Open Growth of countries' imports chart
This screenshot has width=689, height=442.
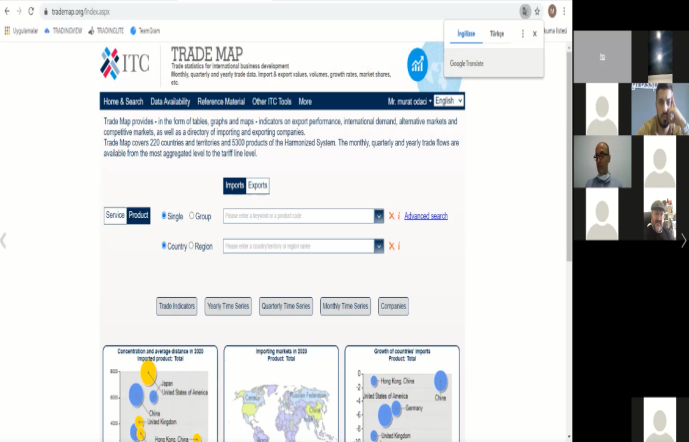coord(402,394)
